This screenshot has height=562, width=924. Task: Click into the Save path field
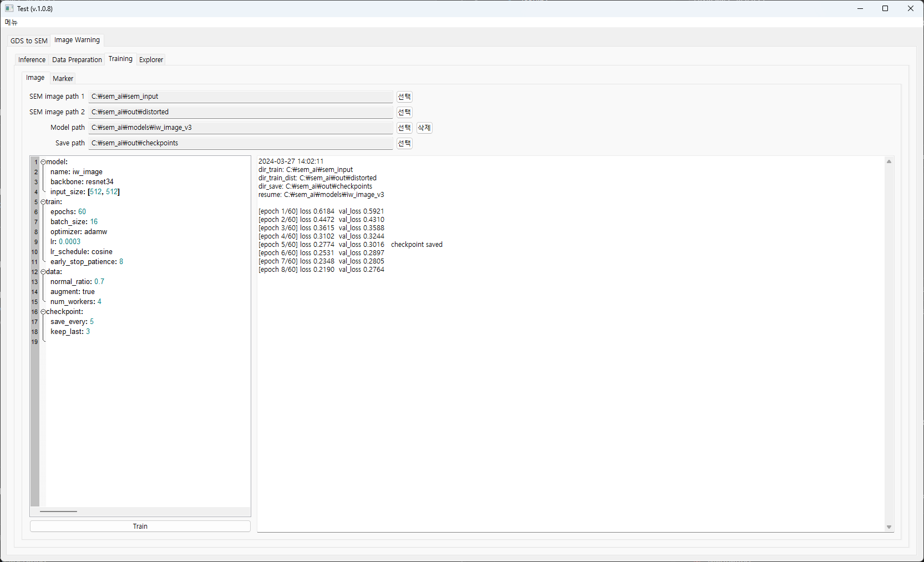click(x=241, y=143)
